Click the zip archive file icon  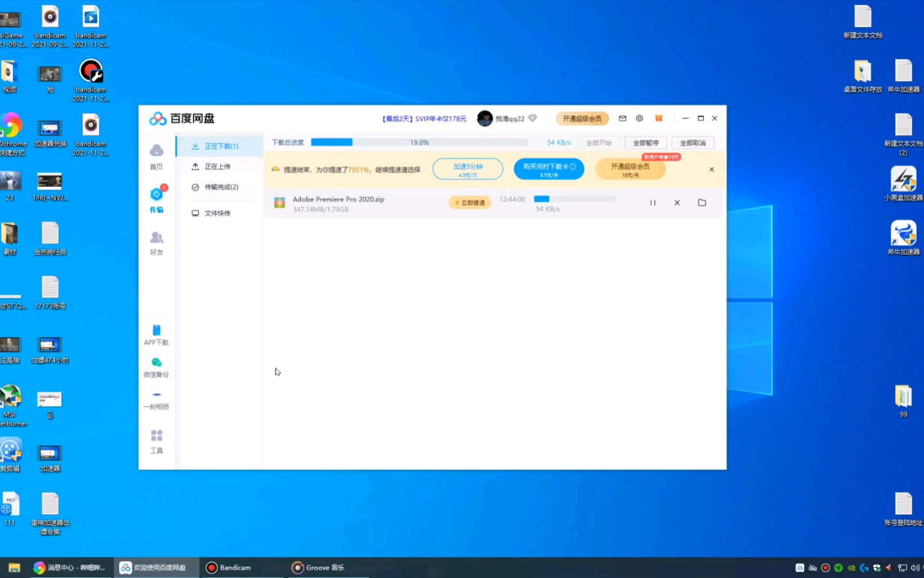pos(280,203)
